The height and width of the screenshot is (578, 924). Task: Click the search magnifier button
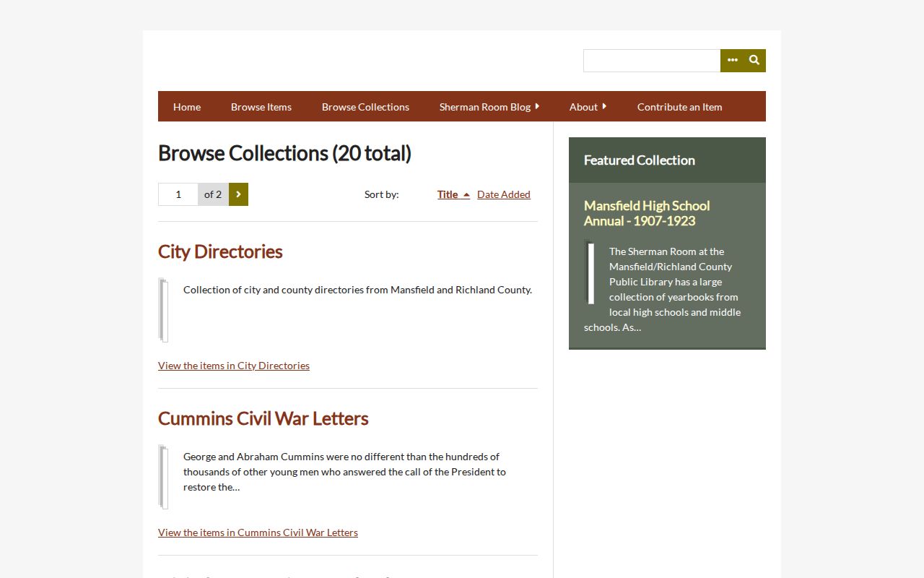pos(754,61)
